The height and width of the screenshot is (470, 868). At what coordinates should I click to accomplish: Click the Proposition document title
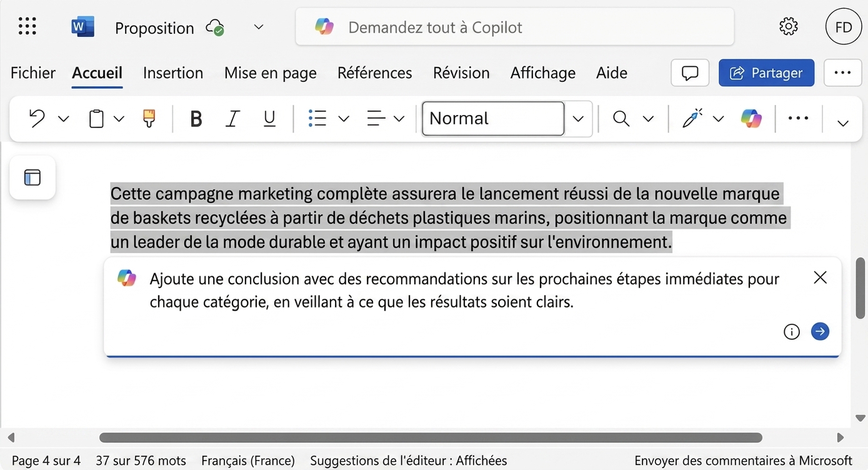point(154,27)
